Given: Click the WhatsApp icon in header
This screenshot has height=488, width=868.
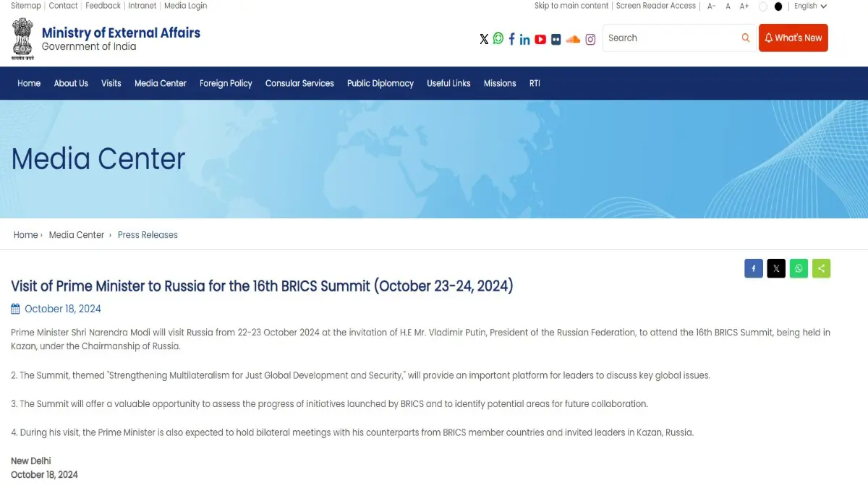Looking at the screenshot, I should point(498,38).
